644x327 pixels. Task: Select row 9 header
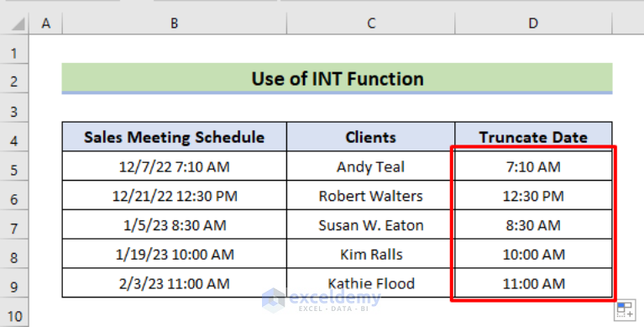[x=14, y=287]
